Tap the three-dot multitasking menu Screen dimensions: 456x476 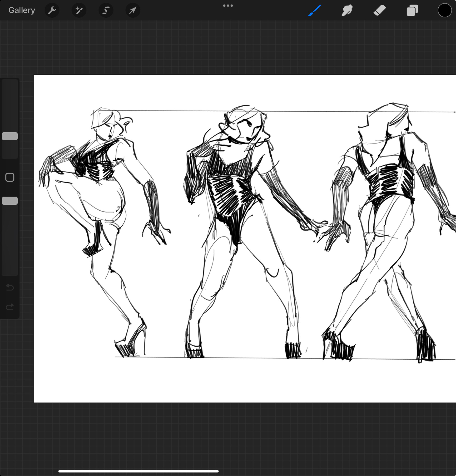(x=228, y=5)
